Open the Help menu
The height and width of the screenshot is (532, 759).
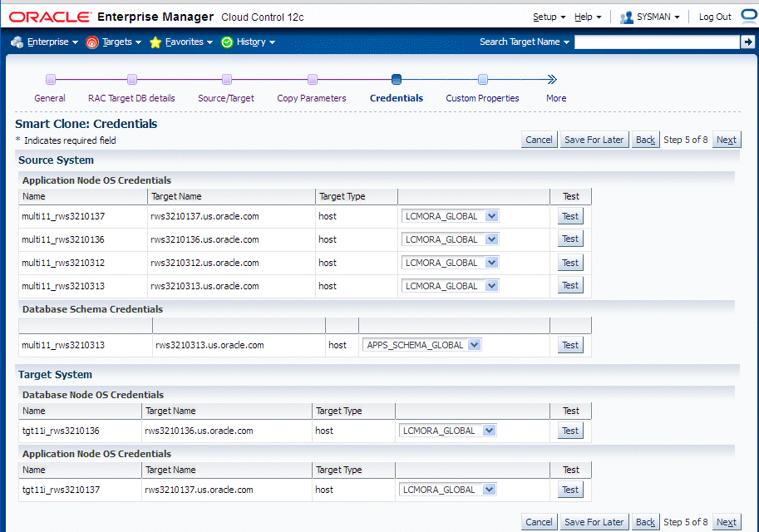588,17
